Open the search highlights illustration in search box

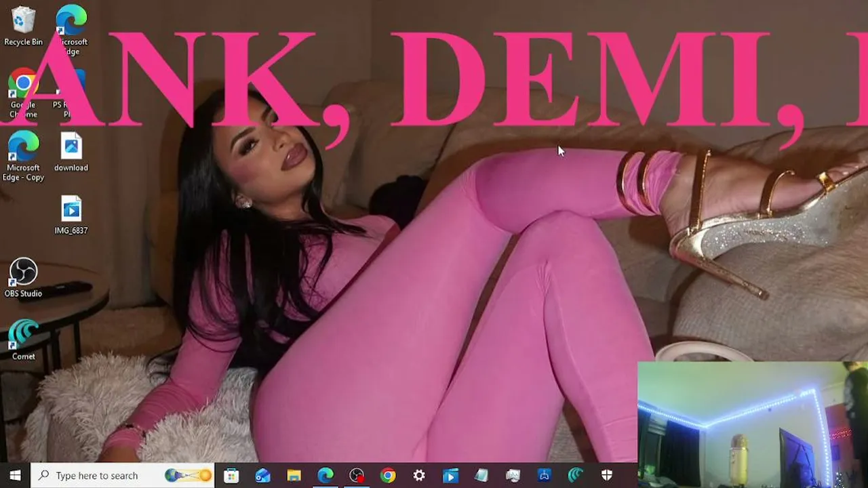(189, 475)
